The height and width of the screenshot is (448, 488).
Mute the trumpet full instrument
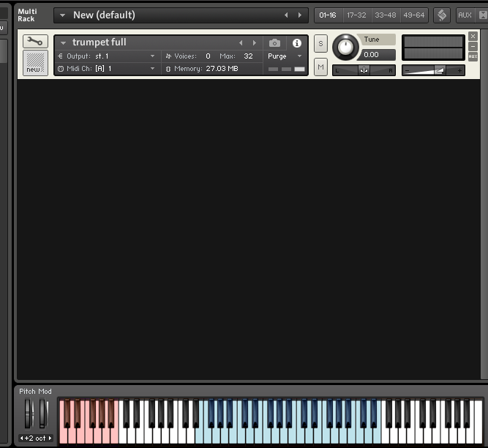pyautogui.click(x=320, y=67)
